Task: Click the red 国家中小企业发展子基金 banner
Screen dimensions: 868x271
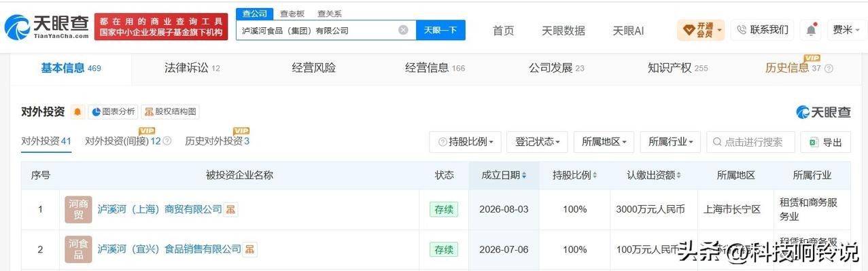Action: [161, 26]
